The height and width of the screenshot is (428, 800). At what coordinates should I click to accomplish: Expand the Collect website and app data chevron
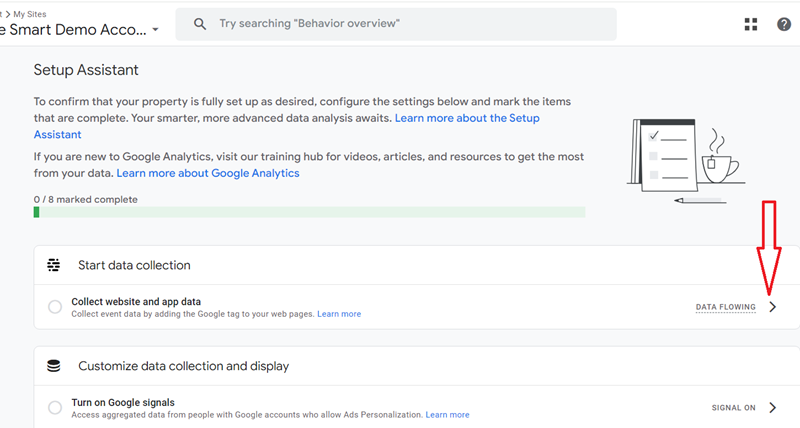[772, 307]
